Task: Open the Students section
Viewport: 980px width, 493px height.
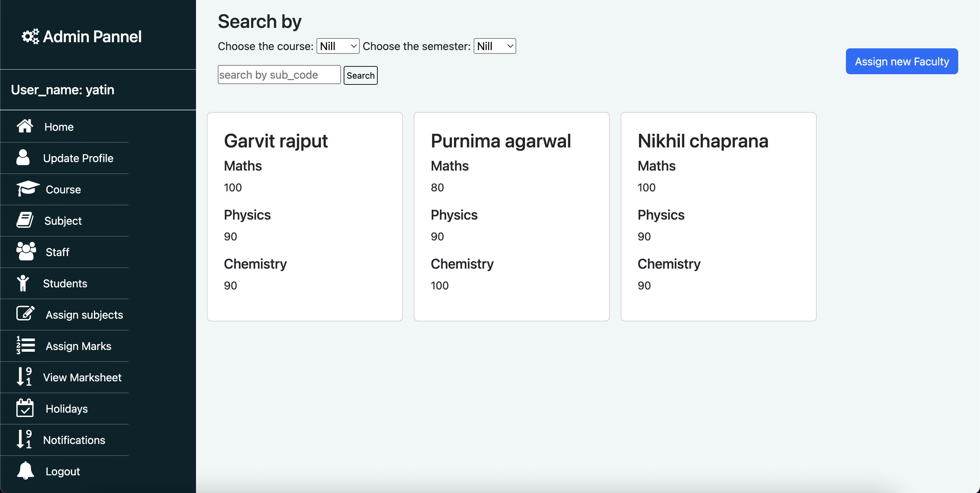Action: [x=65, y=283]
